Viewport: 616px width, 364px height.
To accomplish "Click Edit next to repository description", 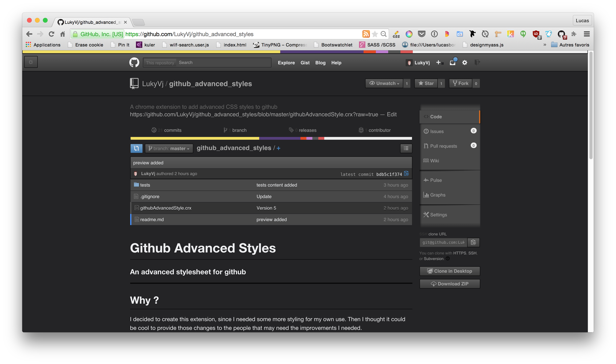I will click(392, 115).
